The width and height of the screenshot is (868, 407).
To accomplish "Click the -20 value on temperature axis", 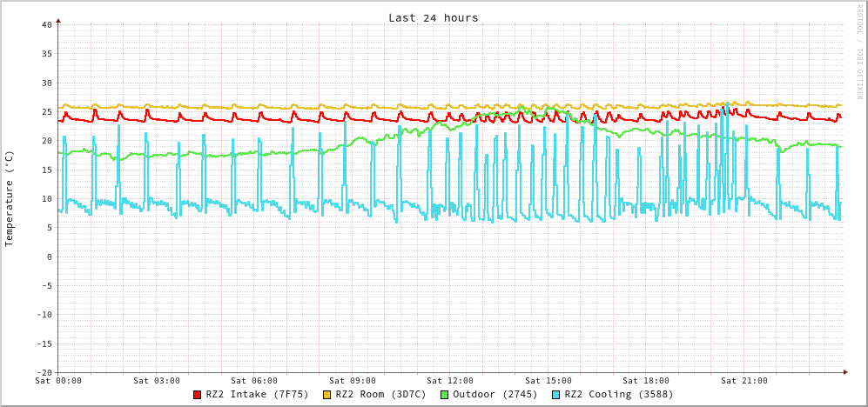I will click(44, 372).
